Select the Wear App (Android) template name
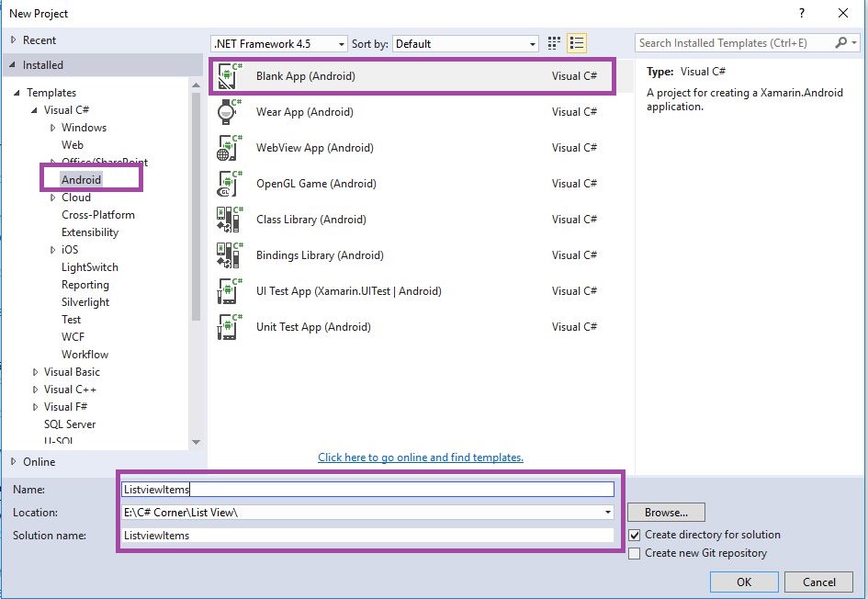The height and width of the screenshot is (599, 868). click(304, 112)
